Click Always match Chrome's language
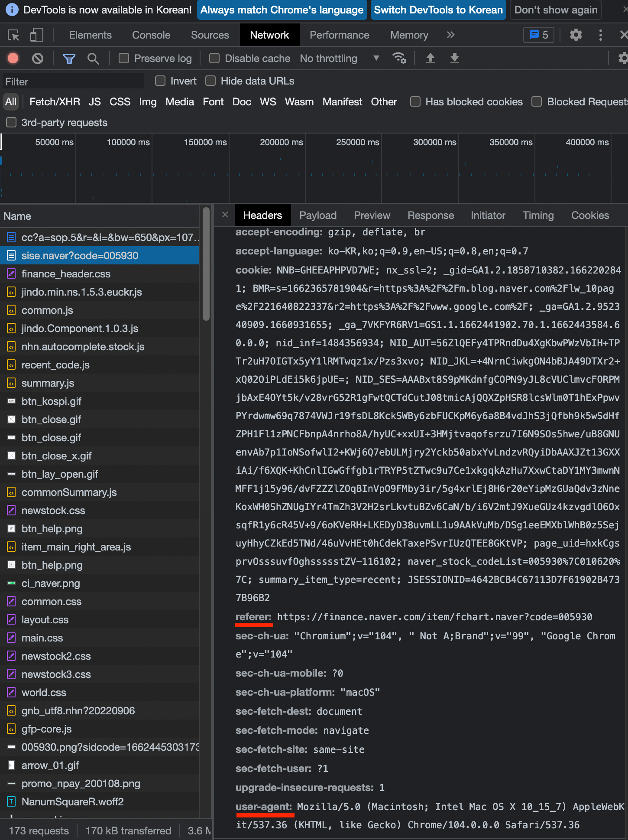 click(x=282, y=10)
